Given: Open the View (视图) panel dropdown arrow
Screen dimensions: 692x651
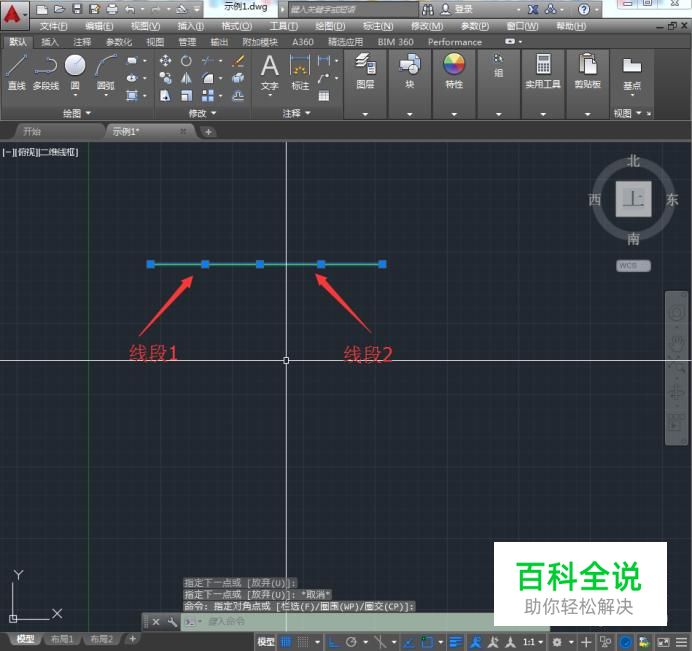Looking at the screenshot, I should (639, 113).
